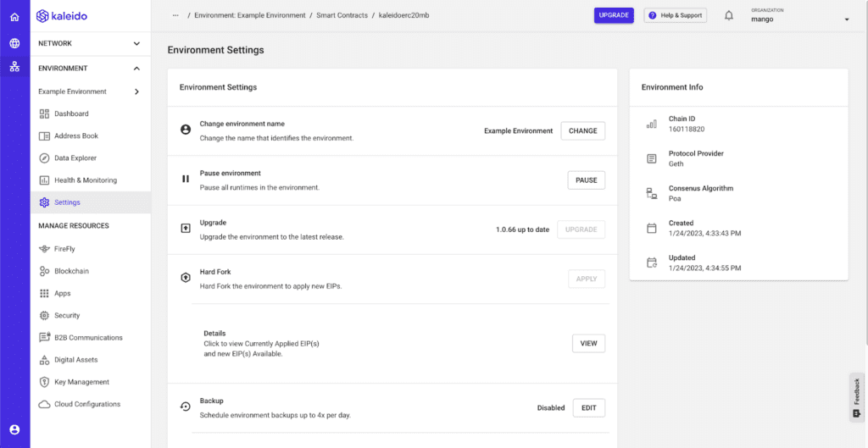Viewport: 868px width, 448px height.
Task: Open the mango organization dropdown
Action: 845,19
